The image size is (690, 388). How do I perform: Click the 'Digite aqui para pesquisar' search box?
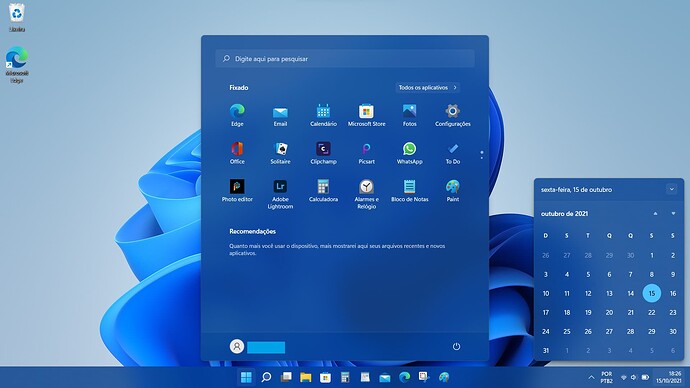(345, 59)
